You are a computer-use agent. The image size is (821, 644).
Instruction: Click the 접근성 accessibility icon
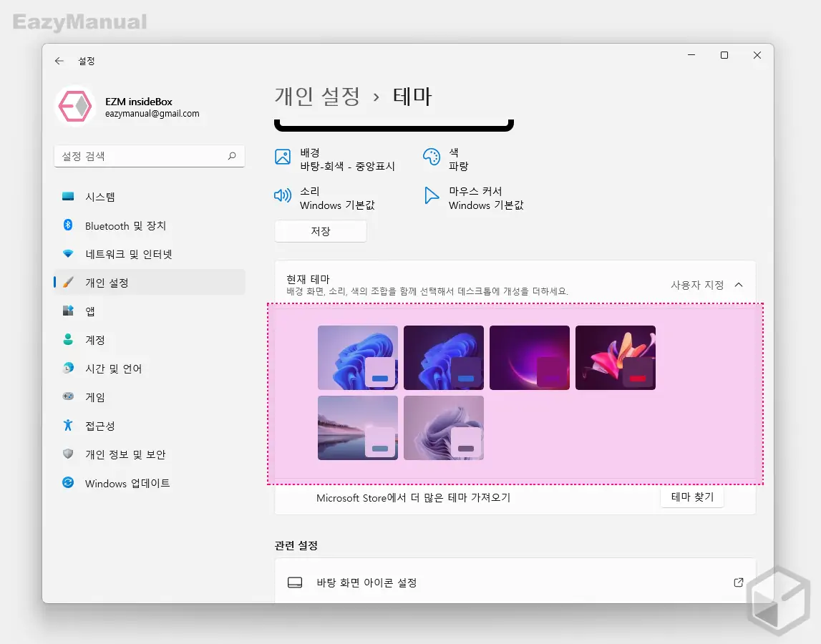[x=68, y=425]
